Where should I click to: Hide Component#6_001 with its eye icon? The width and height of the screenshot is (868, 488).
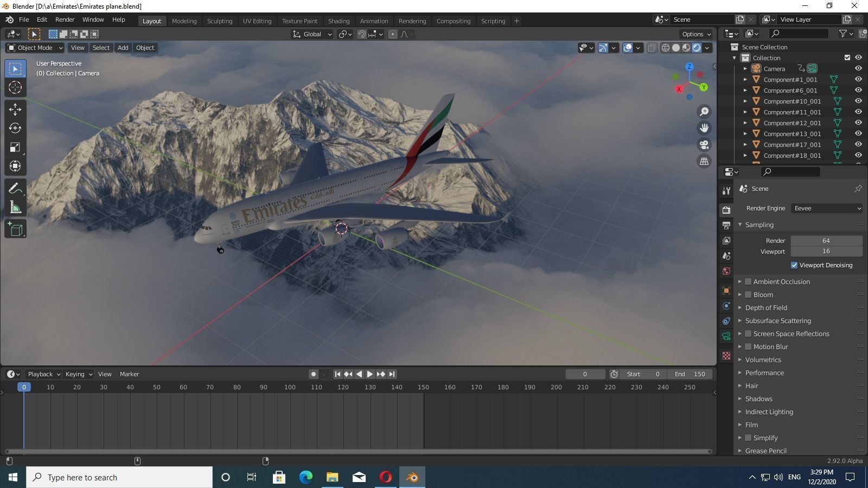click(858, 90)
